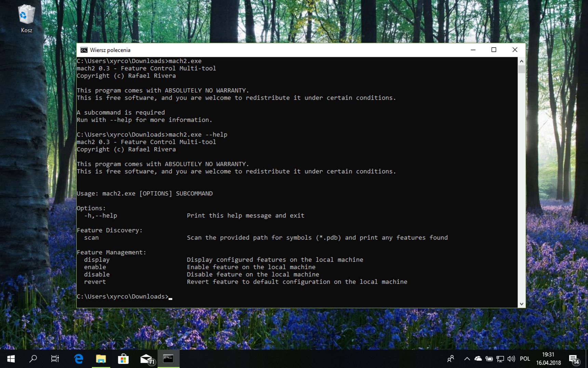The height and width of the screenshot is (368, 588).
Task: Click the 'disable' subcommand text
Action: pyautogui.click(x=97, y=275)
